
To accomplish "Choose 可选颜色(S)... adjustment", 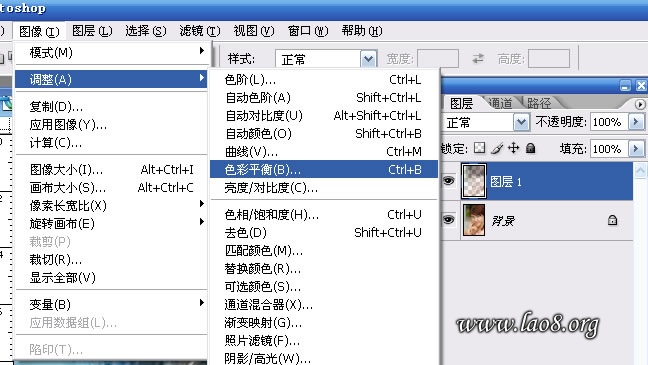I will [x=324, y=286].
